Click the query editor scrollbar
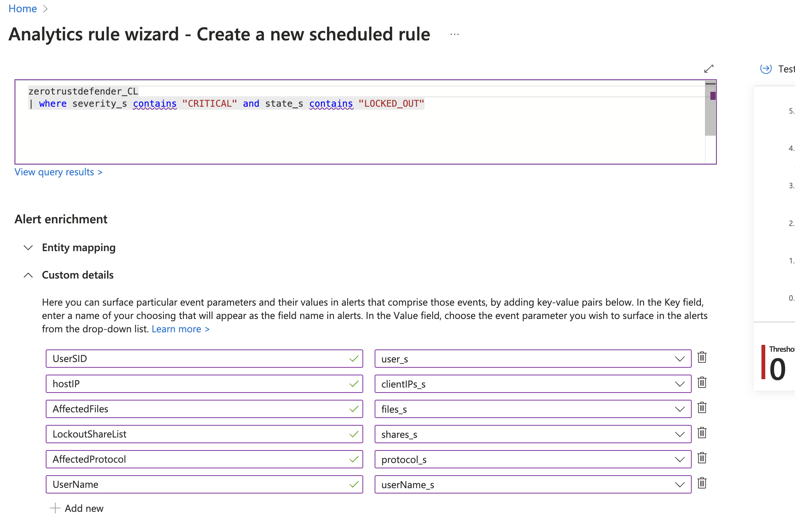795x532 pixels. (x=710, y=95)
